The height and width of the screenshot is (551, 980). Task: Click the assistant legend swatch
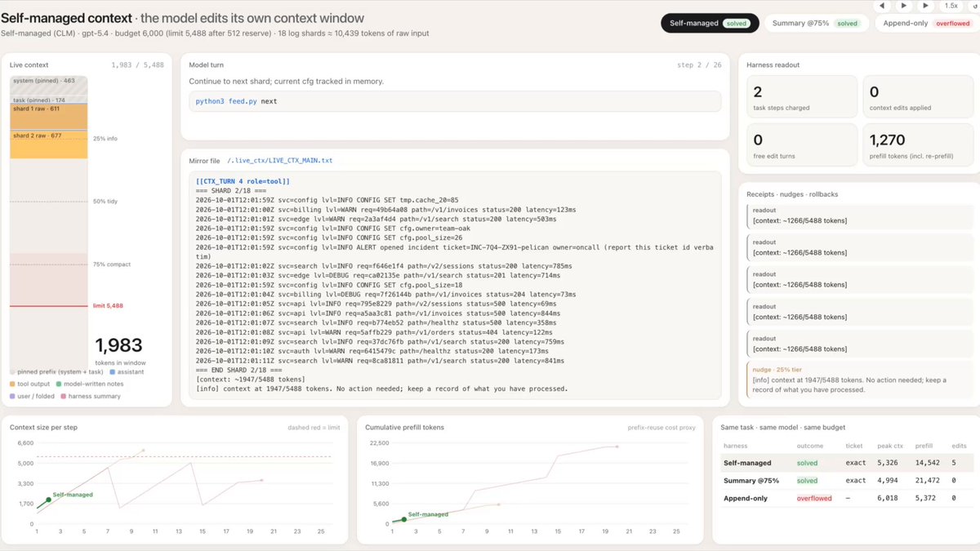[x=112, y=371]
